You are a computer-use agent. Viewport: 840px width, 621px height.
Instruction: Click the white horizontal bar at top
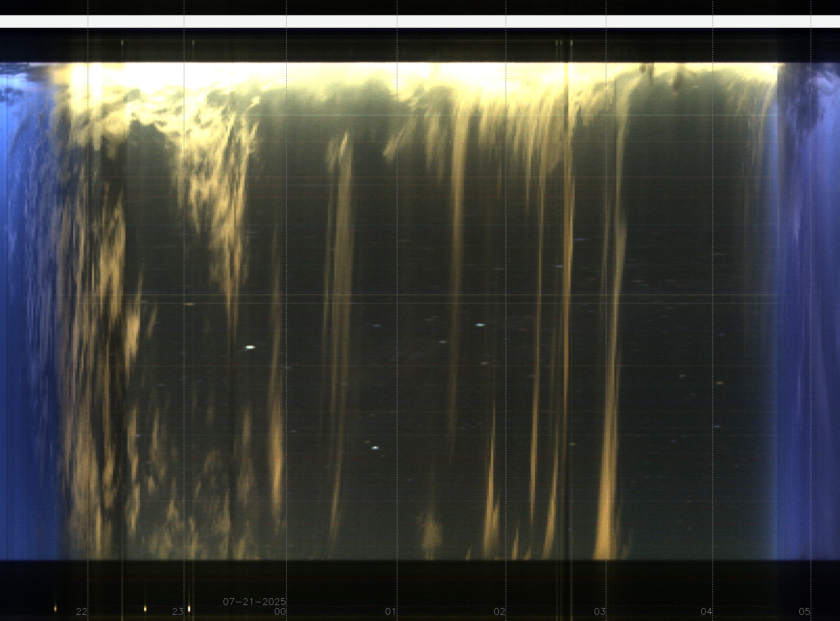point(420,21)
